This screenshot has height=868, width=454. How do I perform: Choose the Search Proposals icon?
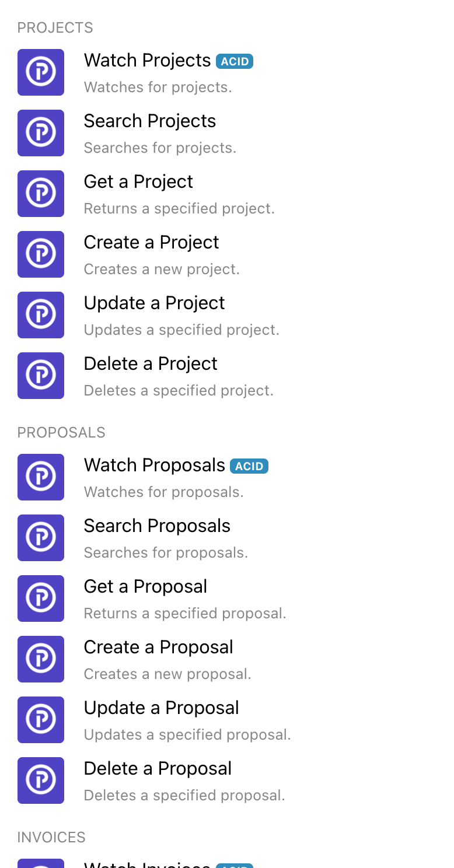tap(41, 538)
